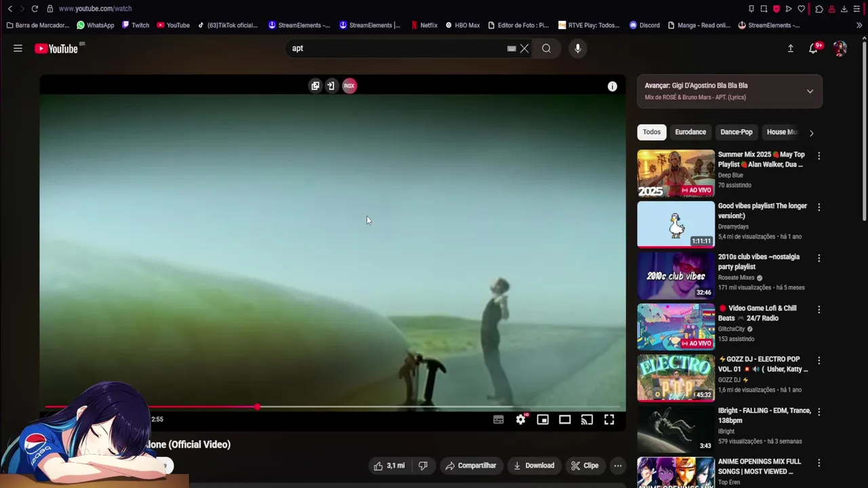The height and width of the screenshot is (488, 868).
Task: Open 2010s club vibes thumbnail
Action: pyautogui.click(x=676, y=276)
